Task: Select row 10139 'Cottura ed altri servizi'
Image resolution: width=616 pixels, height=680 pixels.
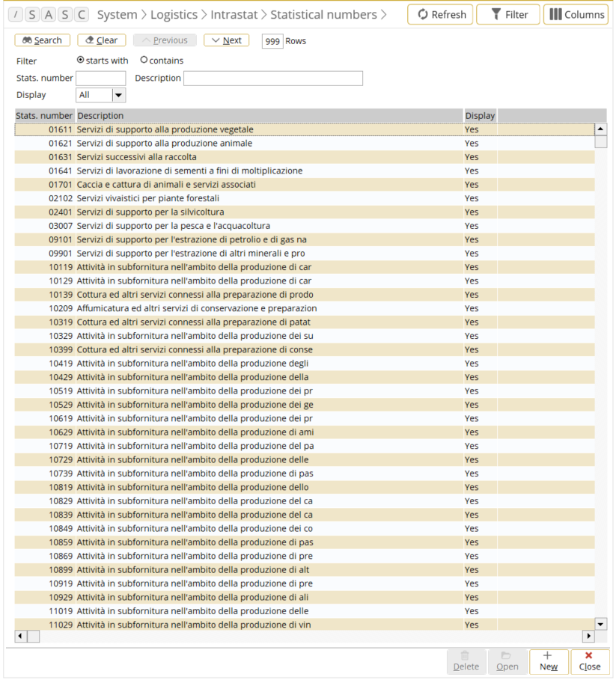Action: [305, 295]
